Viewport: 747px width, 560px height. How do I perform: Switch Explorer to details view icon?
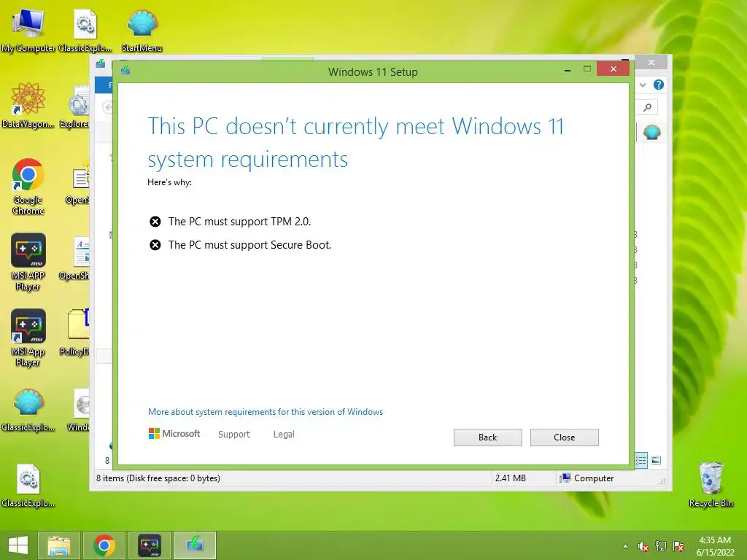click(640, 460)
